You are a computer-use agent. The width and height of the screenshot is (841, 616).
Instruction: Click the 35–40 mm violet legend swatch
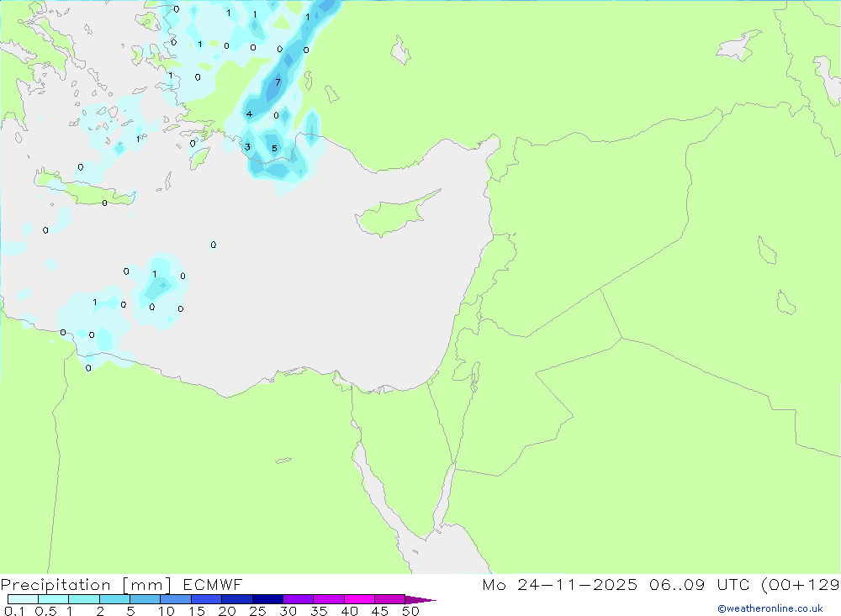click(x=328, y=599)
